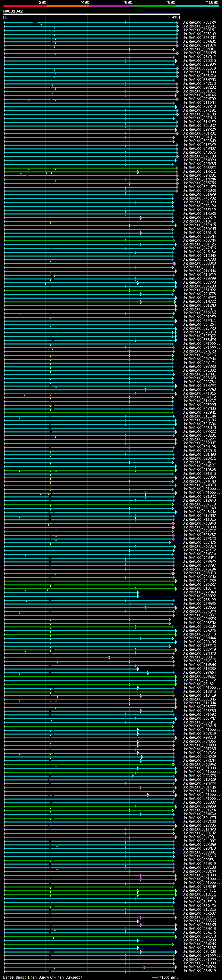Select UniRef100_C5XNR5 label
The width and height of the screenshot is (222, 980).
point(199,53)
